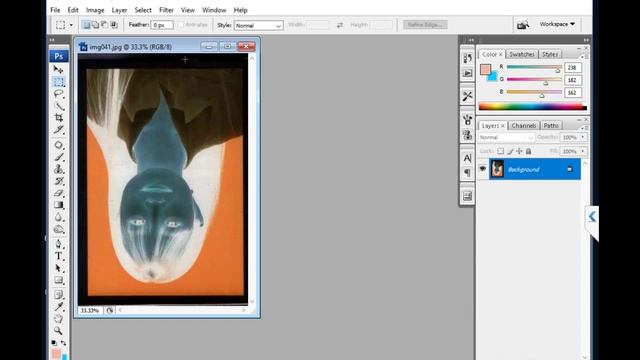The height and width of the screenshot is (360, 640).
Task: Open the layer blend mode dropdown
Action: 506,138
